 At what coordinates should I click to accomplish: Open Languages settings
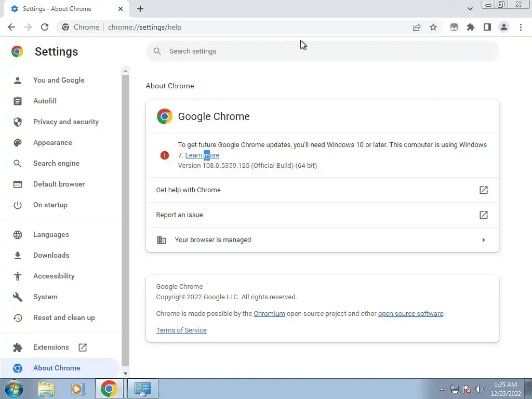pyautogui.click(x=60, y=234)
